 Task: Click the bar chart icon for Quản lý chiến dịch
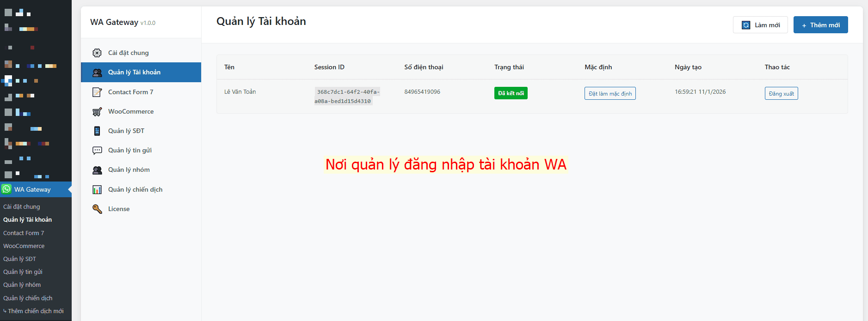(x=97, y=190)
